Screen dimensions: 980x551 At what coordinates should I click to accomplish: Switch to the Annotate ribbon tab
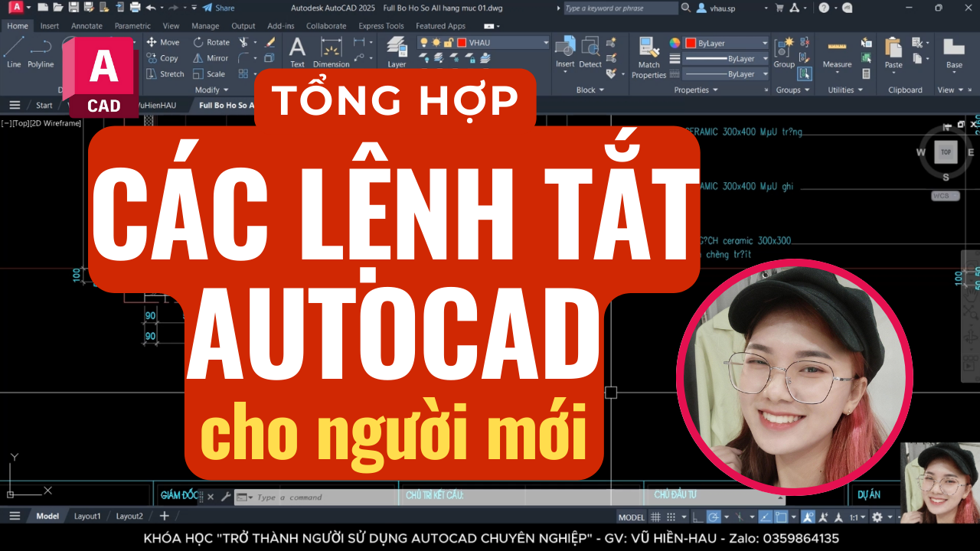pos(87,26)
